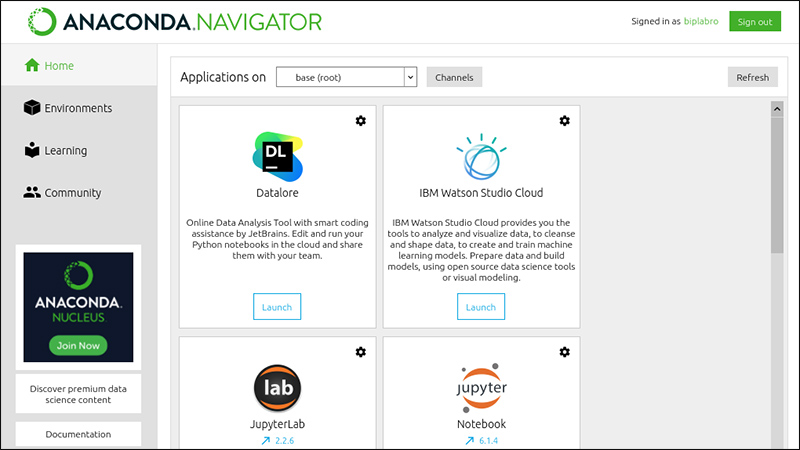
Task: Click the Home house icon
Action: 32,65
